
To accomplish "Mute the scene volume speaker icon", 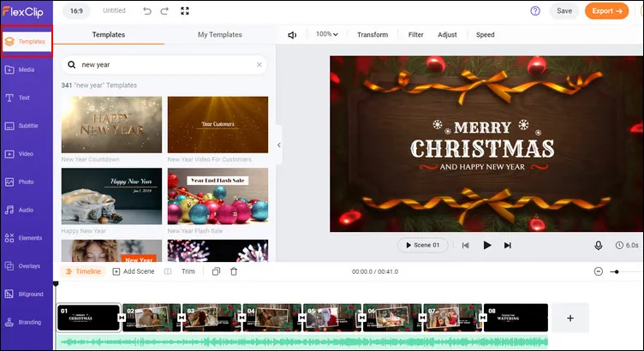I will click(x=292, y=35).
